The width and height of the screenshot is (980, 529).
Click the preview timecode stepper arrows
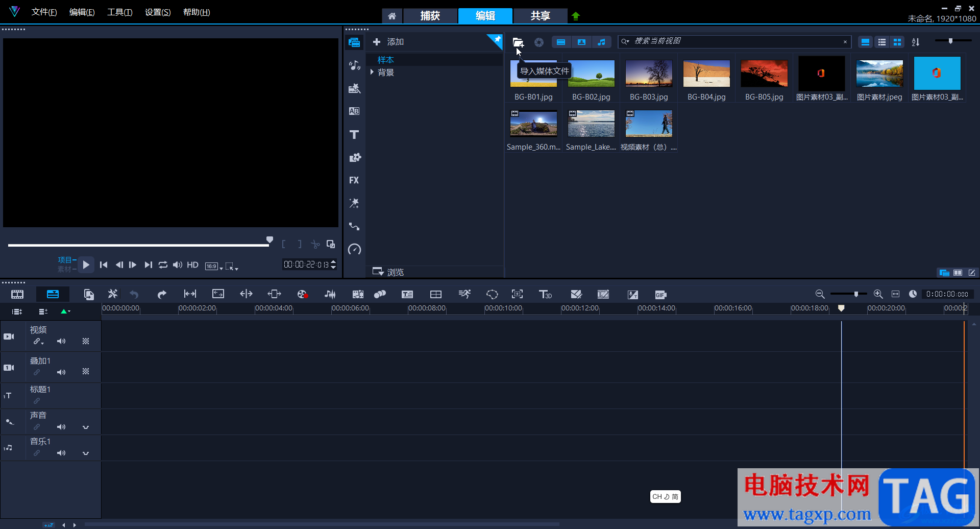(333, 264)
